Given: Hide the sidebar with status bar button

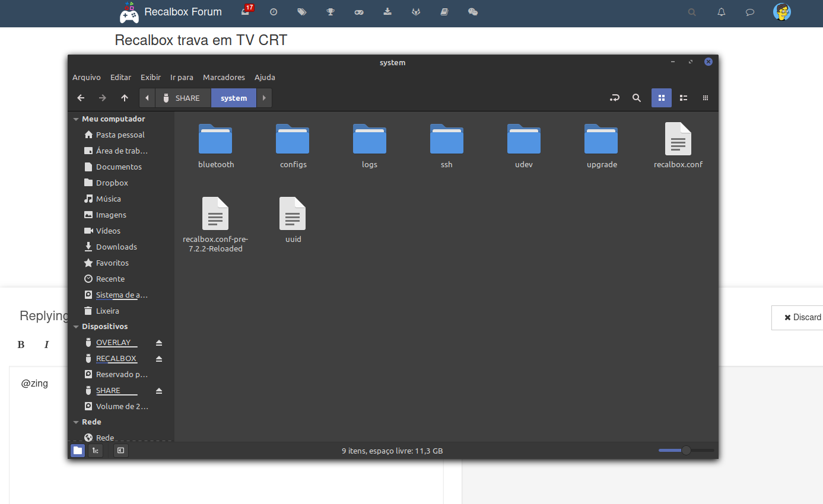Looking at the screenshot, I should [120, 451].
